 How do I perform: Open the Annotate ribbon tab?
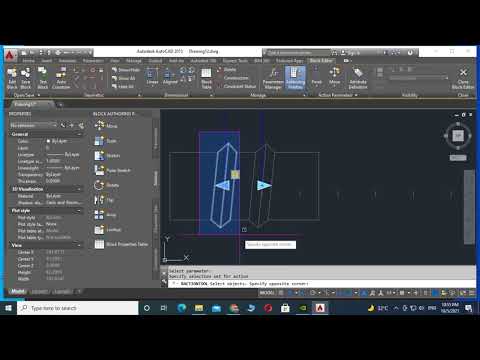[x=67, y=61]
